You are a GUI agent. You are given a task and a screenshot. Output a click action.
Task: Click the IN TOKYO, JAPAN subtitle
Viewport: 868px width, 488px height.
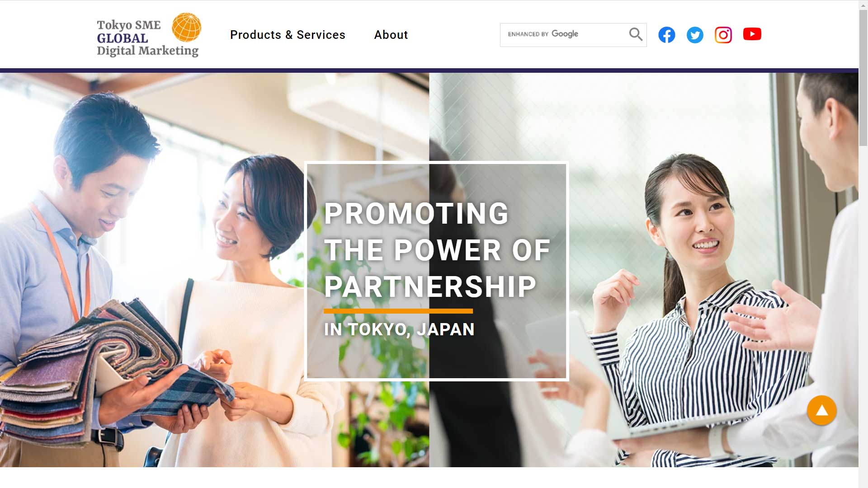point(399,329)
